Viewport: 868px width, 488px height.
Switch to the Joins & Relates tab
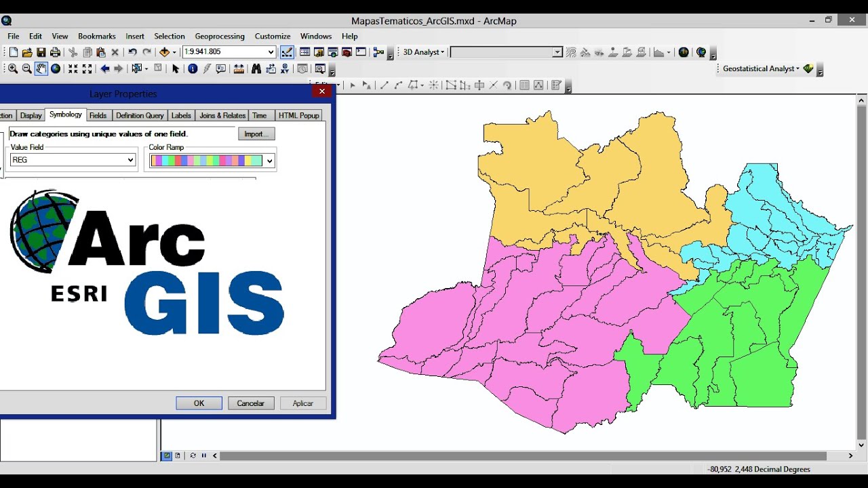(222, 116)
